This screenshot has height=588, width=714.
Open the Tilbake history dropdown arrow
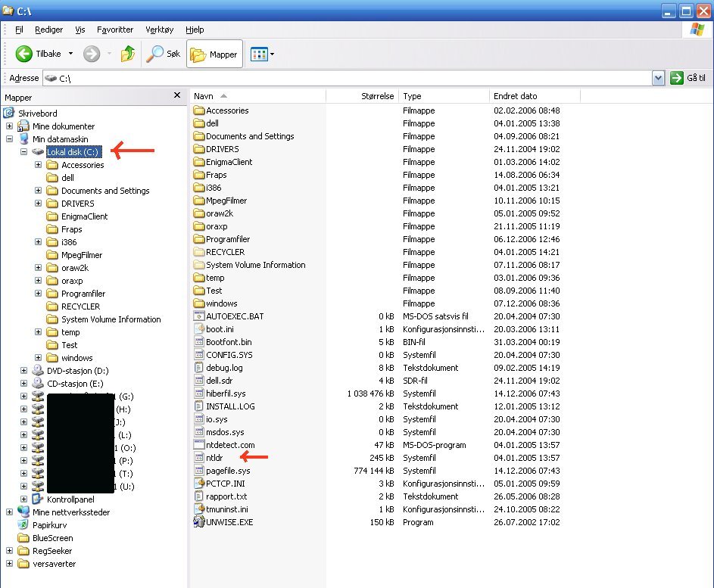pyautogui.click(x=70, y=54)
